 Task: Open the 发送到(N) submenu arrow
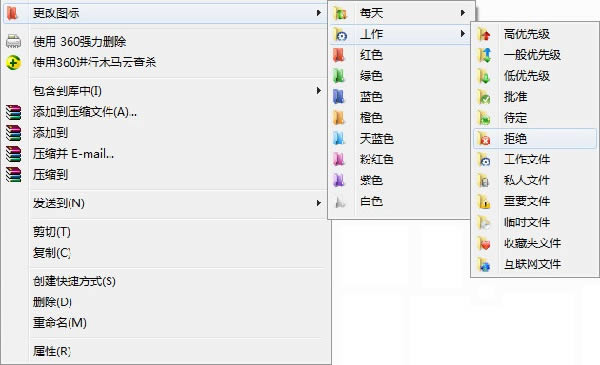tap(318, 203)
